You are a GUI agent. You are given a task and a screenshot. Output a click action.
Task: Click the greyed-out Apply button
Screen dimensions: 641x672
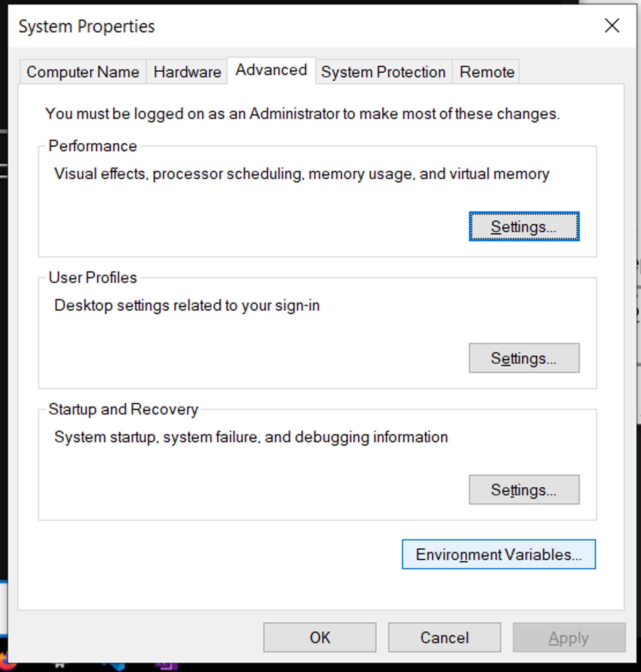point(569,637)
